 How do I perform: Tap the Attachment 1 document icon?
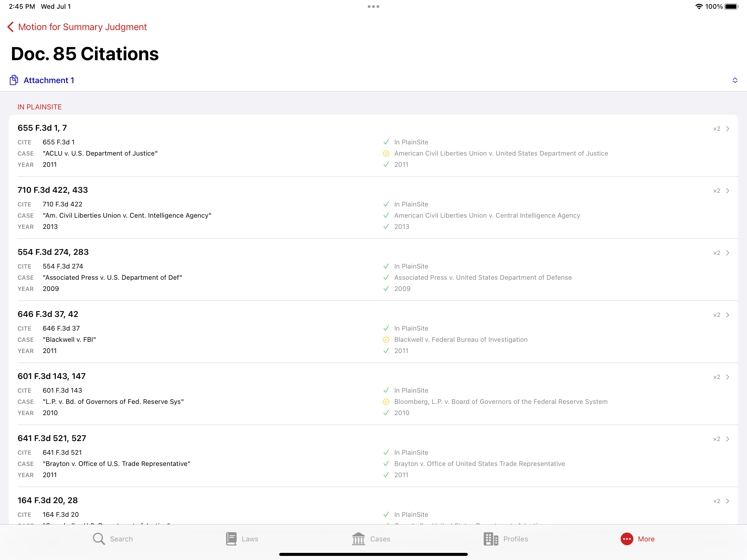[14, 80]
